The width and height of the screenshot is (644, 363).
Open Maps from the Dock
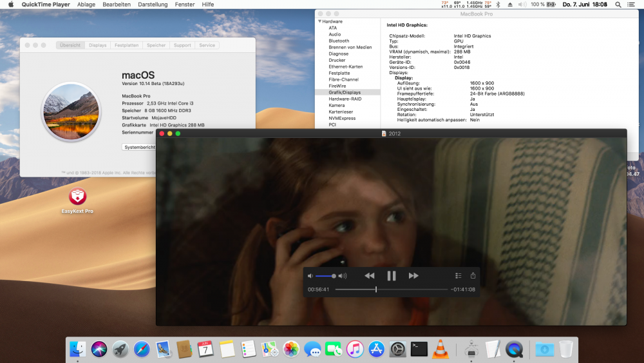[x=269, y=349]
